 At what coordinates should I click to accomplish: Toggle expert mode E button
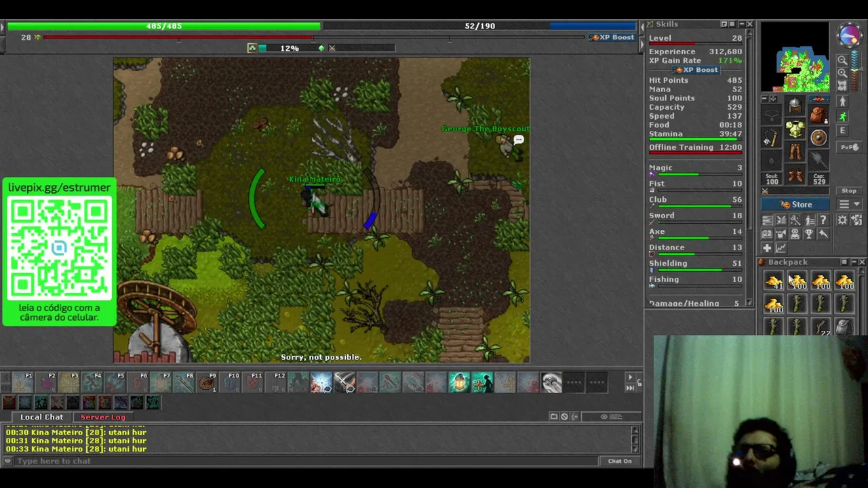(x=843, y=131)
